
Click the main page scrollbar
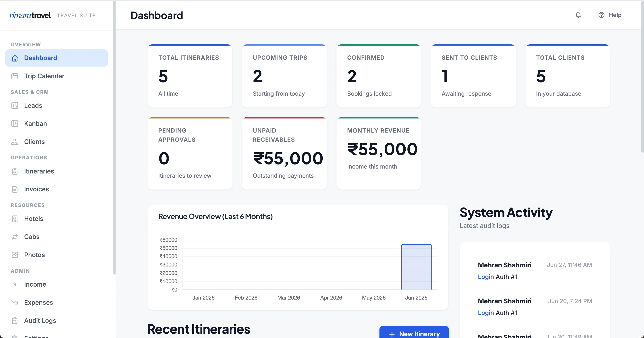click(642, 76)
